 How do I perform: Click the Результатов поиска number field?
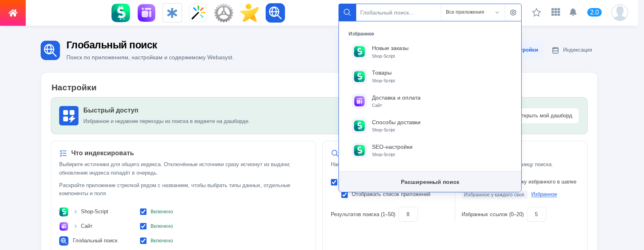408,214
